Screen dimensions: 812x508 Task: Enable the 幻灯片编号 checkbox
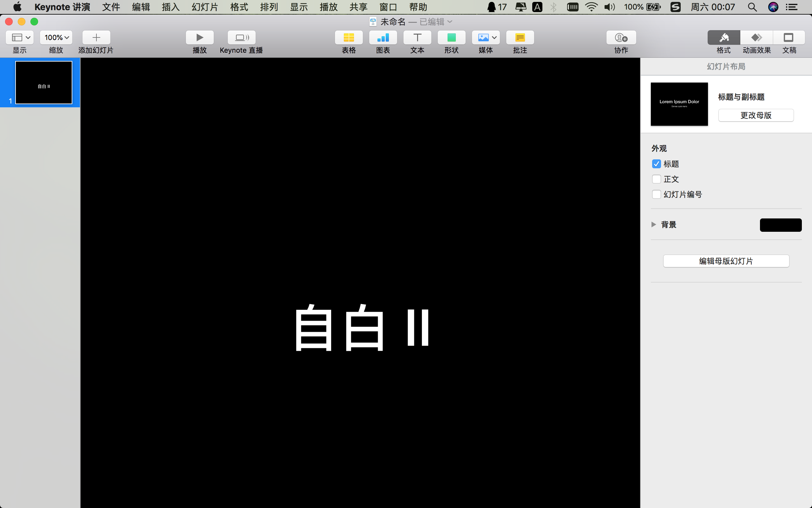[x=656, y=194]
